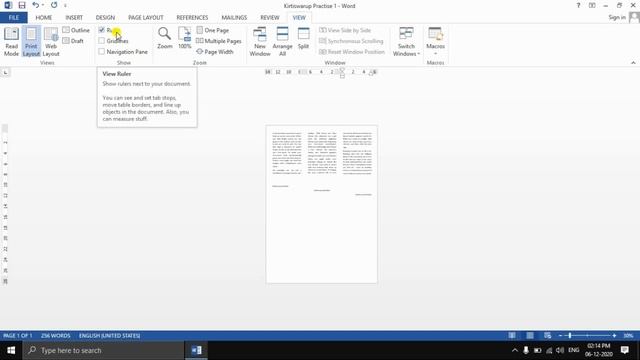Image resolution: width=640 pixels, height=360 pixels.
Task: Open Windows notification center
Action: pos(624,350)
